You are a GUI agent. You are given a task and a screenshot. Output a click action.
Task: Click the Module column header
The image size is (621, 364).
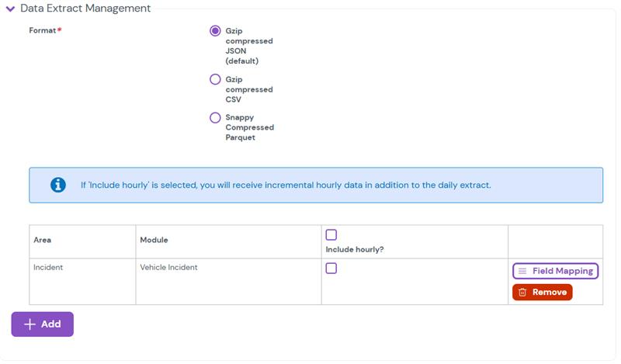[x=154, y=241]
